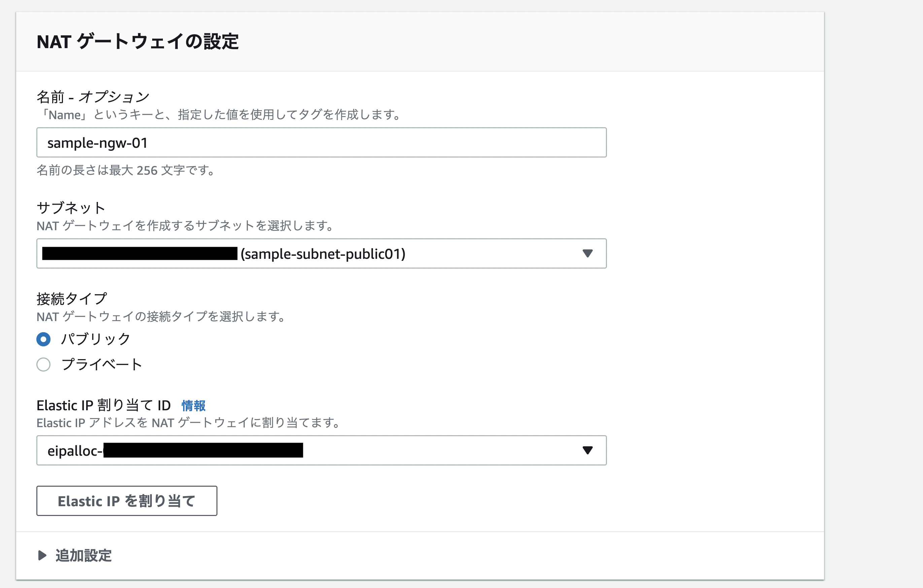
Task: Click the プライベート label text
Action: click(x=101, y=365)
